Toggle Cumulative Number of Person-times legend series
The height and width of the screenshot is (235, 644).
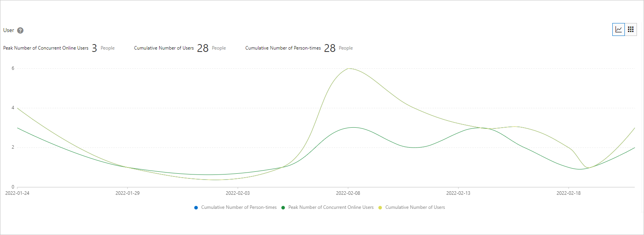(x=235, y=207)
